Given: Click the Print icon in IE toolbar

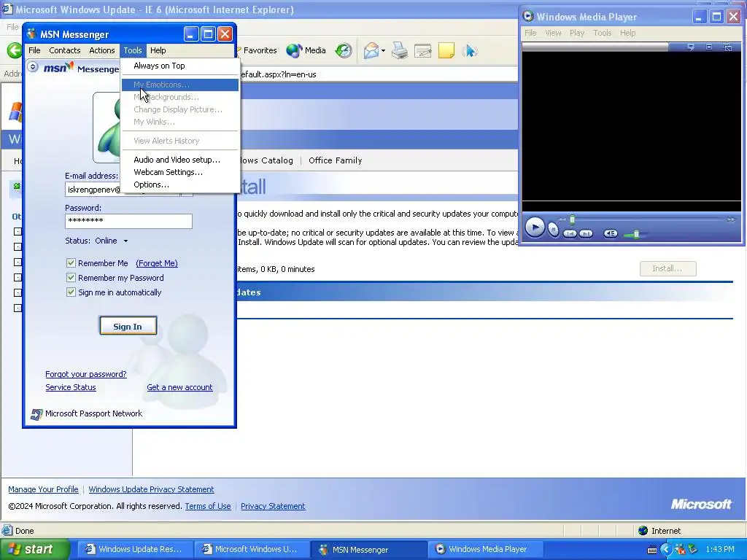Looking at the screenshot, I should point(400,50).
